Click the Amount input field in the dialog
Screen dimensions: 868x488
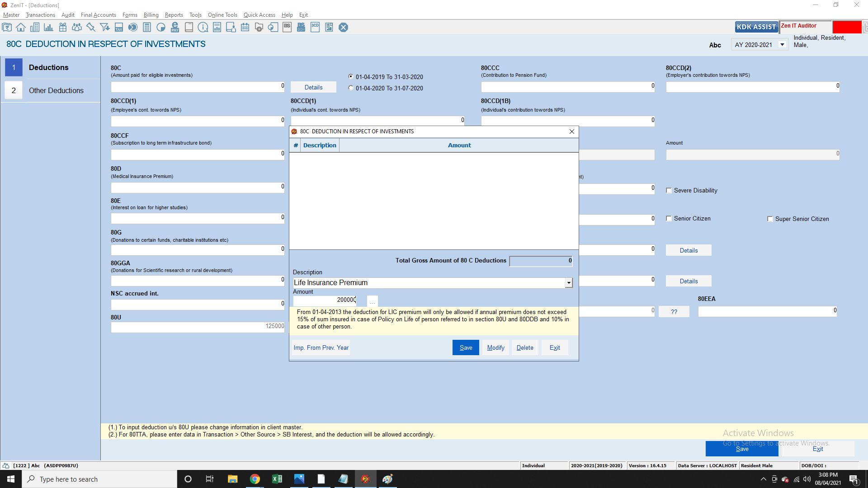325,300
